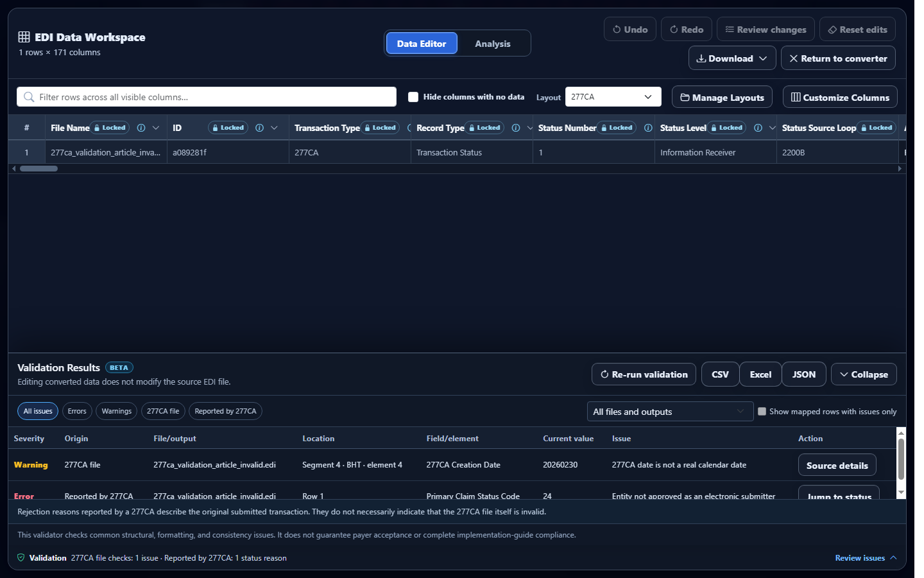Viewport: 924px width, 578px height.
Task: Click Return to converter
Action: pyautogui.click(x=838, y=58)
